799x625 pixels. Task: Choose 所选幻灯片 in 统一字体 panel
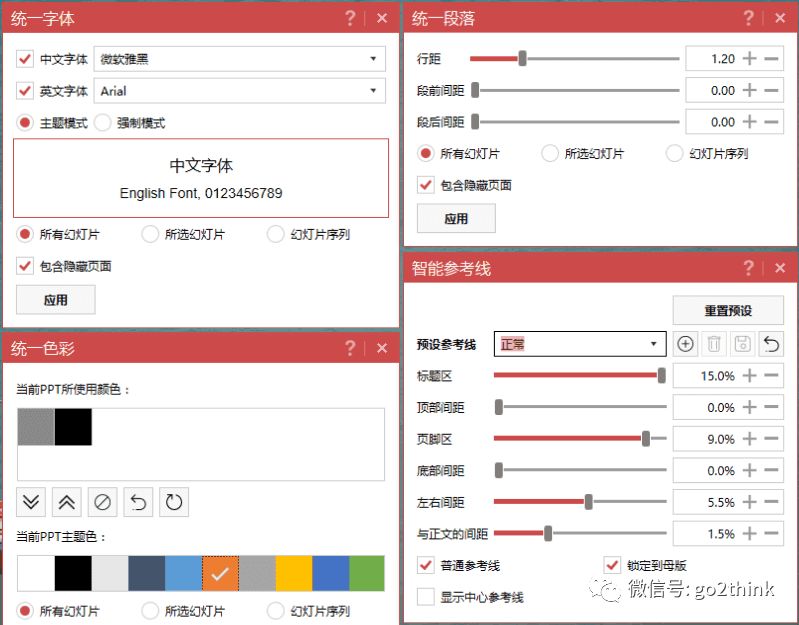pyautogui.click(x=150, y=234)
